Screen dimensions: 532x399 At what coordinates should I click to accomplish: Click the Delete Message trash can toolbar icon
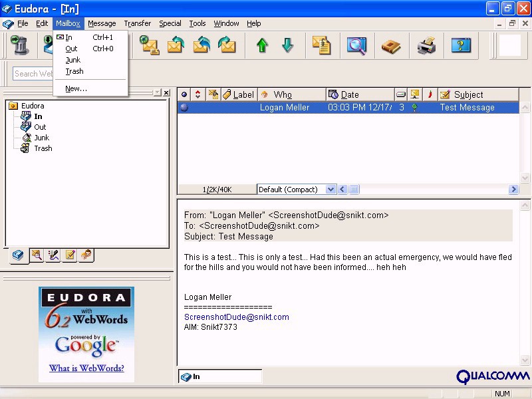pyautogui.click(x=19, y=45)
